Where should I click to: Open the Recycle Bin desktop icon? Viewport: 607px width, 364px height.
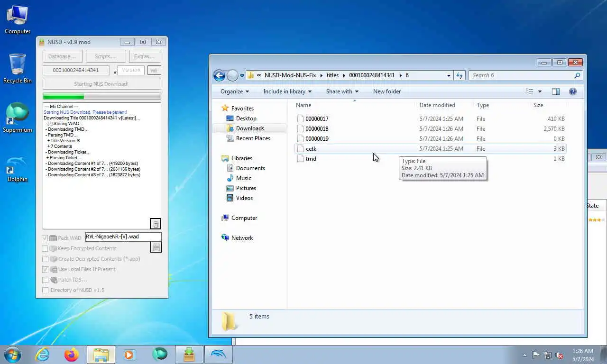pos(18,69)
